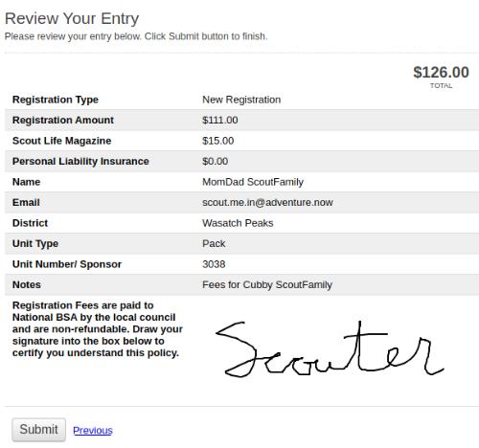Viewport: 479px width, 448px height.
Task: Click the $126.00 total amount
Action: tap(441, 72)
